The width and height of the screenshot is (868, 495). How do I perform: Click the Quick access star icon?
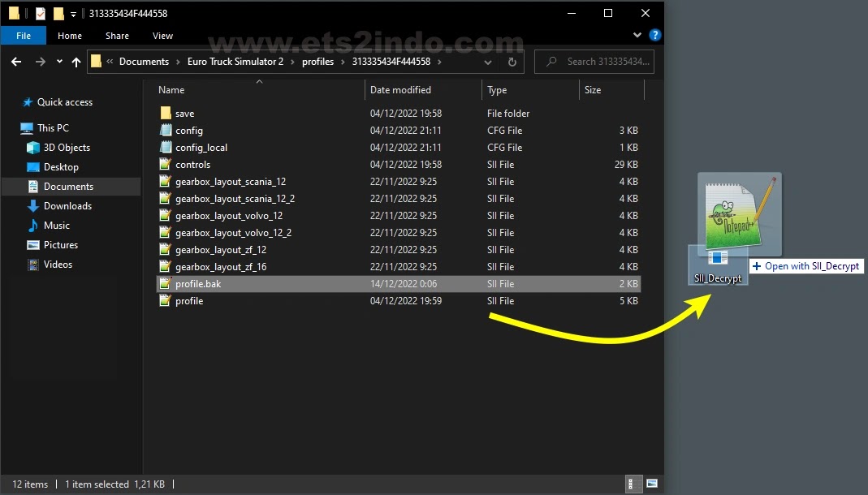coord(27,102)
